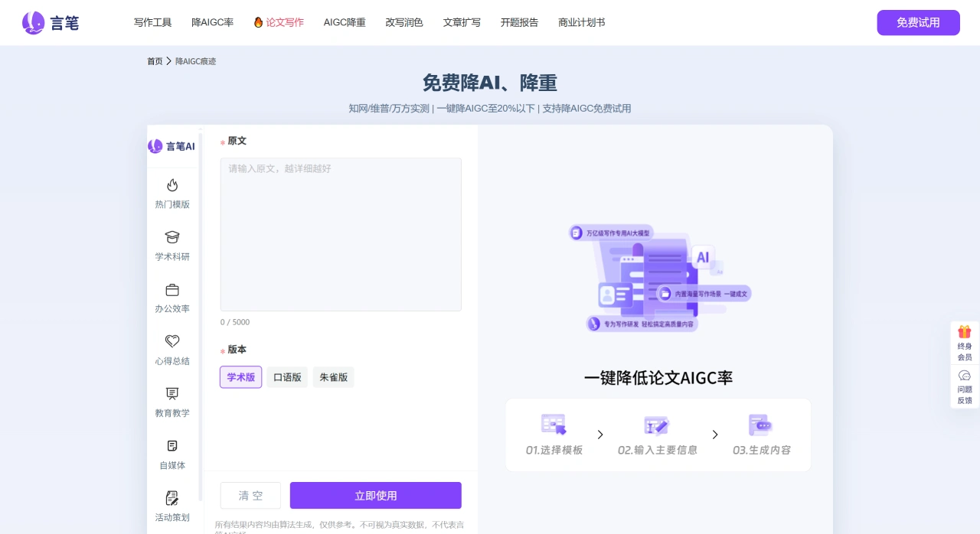Choose the 朱雀版 version
The height and width of the screenshot is (534, 980).
[x=333, y=376]
